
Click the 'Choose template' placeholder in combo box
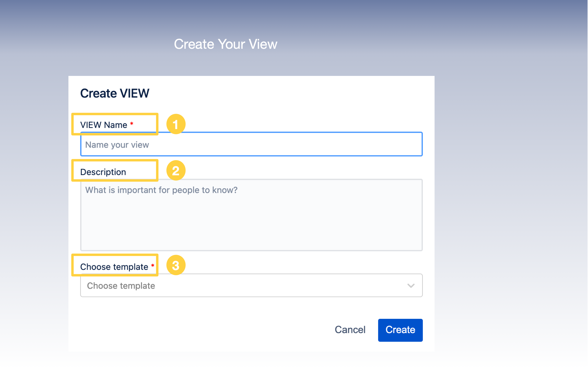(x=121, y=285)
